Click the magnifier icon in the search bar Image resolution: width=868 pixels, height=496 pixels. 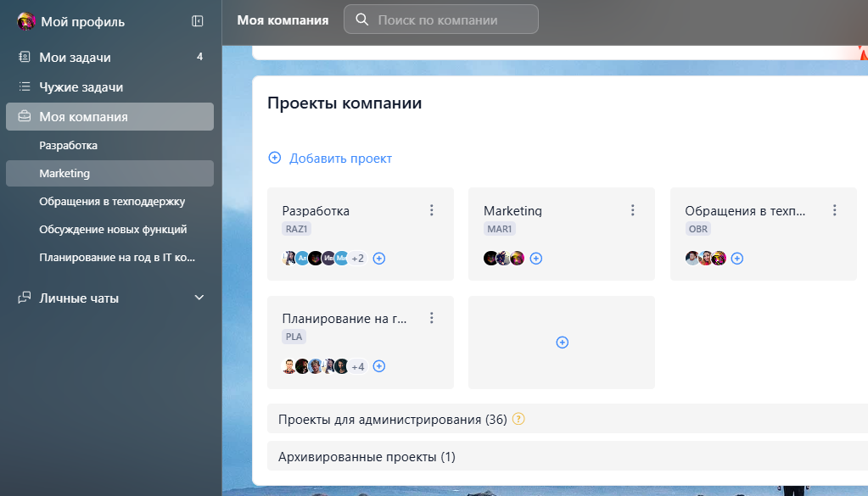click(361, 19)
